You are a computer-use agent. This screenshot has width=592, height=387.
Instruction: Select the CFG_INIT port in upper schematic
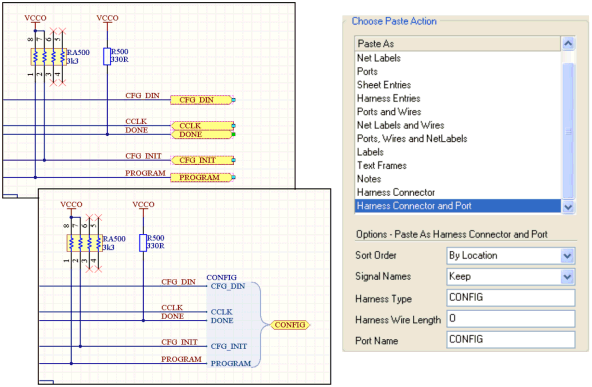click(x=203, y=160)
